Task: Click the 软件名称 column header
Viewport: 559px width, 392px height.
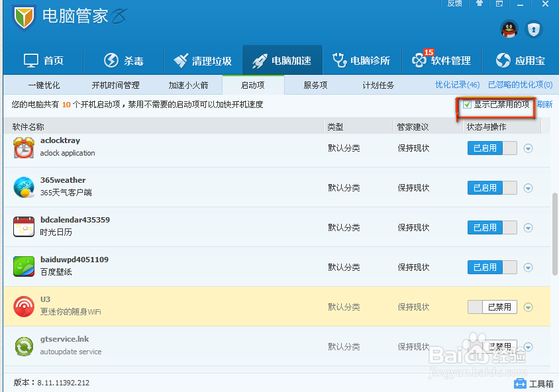Action: (28, 127)
